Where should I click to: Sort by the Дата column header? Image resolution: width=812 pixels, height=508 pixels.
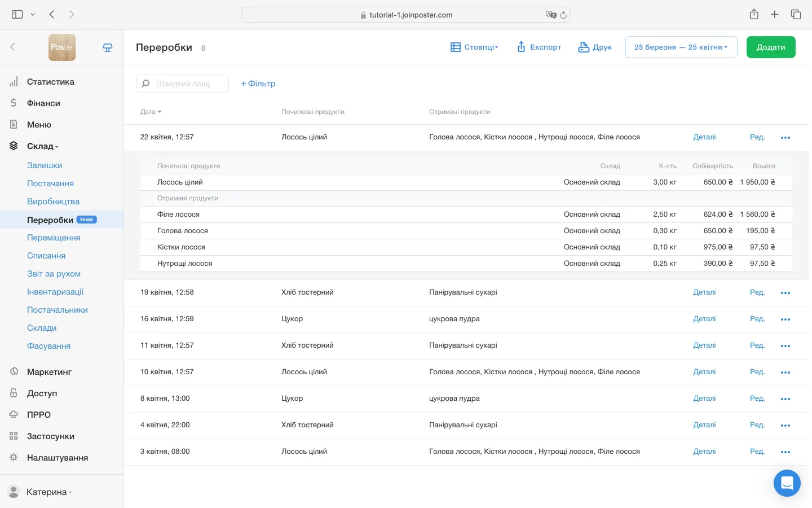point(151,112)
